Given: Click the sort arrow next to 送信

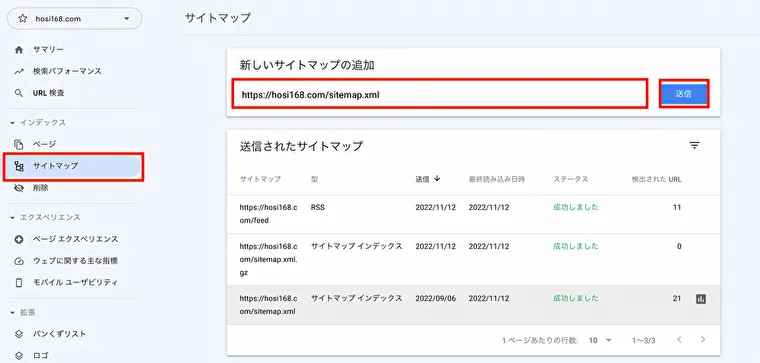Looking at the screenshot, I should (437, 178).
